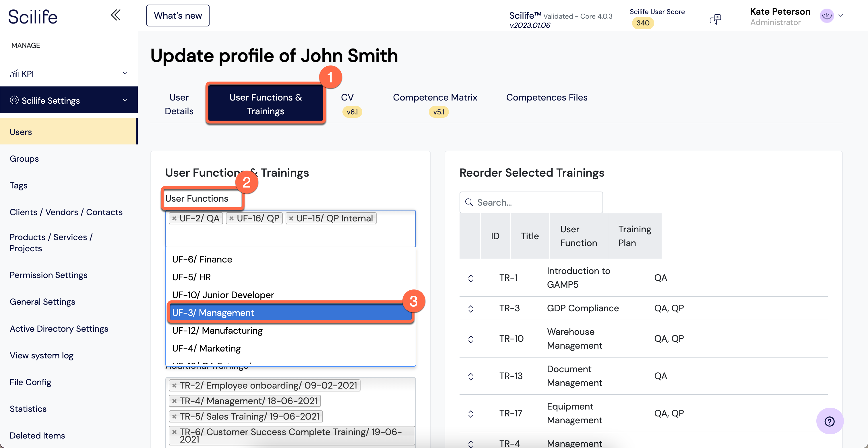Open Users in the sidebar
Image resolution: width=868 pixels, height=448 pixels.
[68, 132]
